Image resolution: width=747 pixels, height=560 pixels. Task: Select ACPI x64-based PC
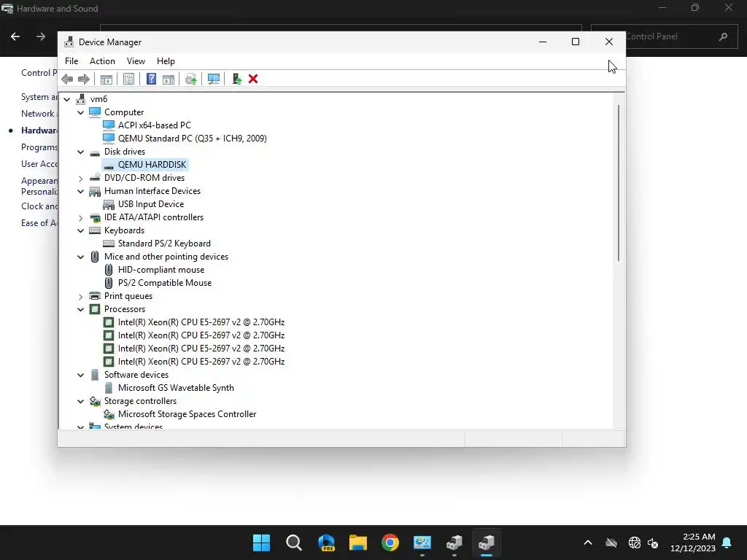click(155, 125)
